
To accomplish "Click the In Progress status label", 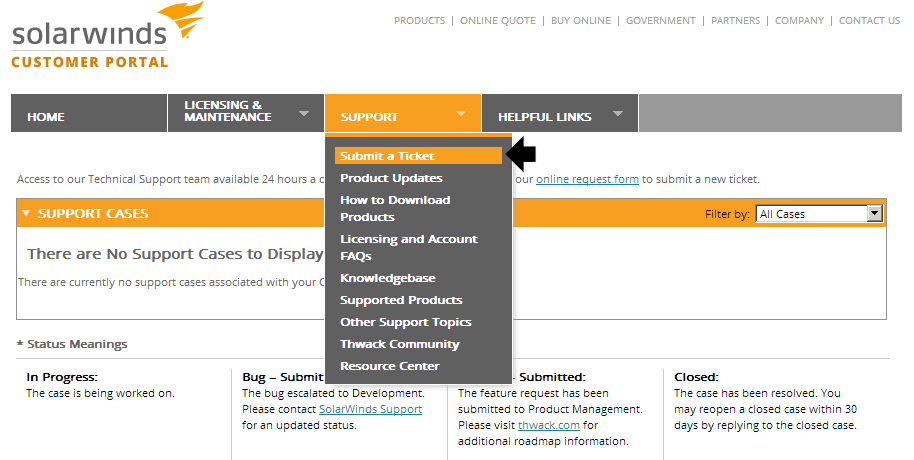I will [x=62, y=377].
